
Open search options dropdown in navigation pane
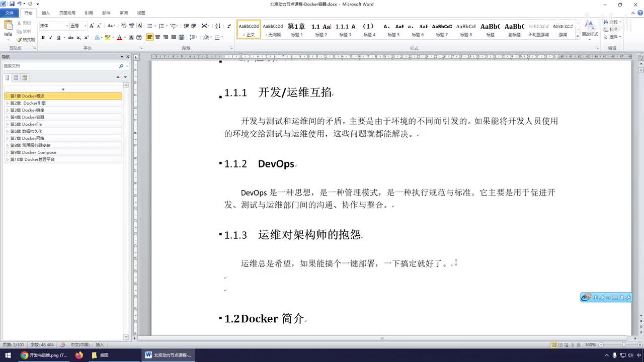(x=127, y=66)
